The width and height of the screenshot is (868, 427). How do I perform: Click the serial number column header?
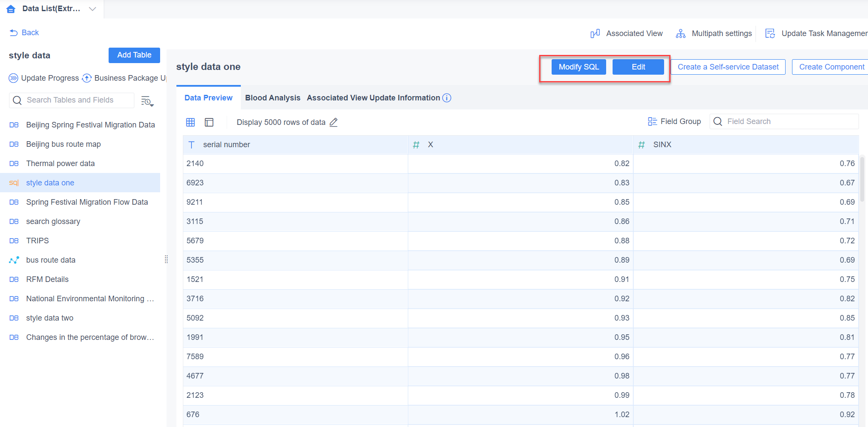[295, 145]
